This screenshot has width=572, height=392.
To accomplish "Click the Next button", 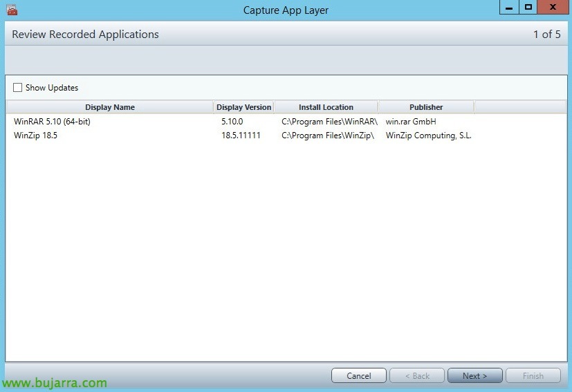I will tap(474, 375).
